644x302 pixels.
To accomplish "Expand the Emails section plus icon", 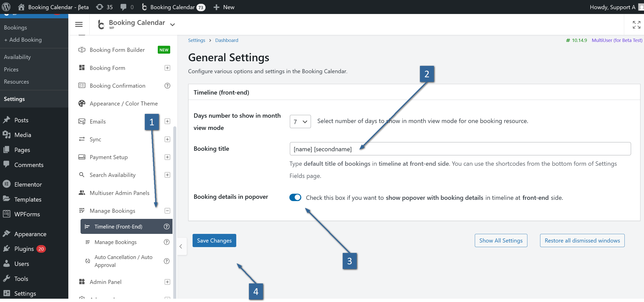I will pyautogui.click(x=167, y=121).
